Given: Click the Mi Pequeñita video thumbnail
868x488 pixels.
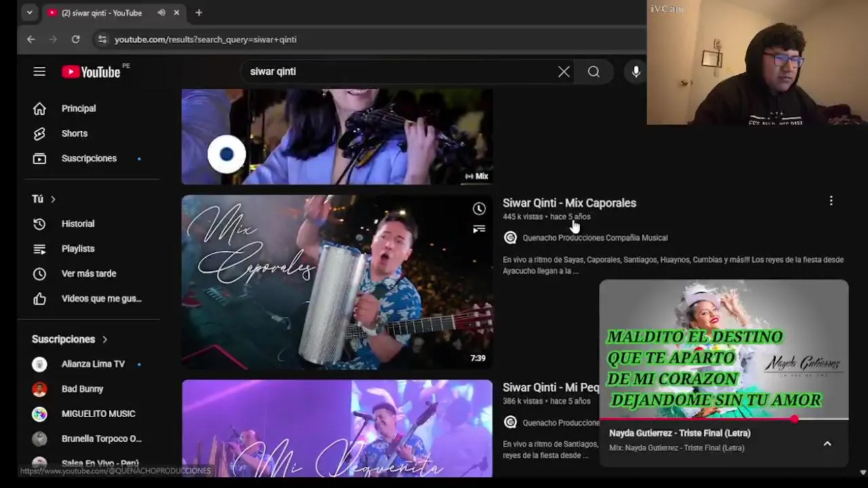Looking at the screenshot, I should point(337,428).
